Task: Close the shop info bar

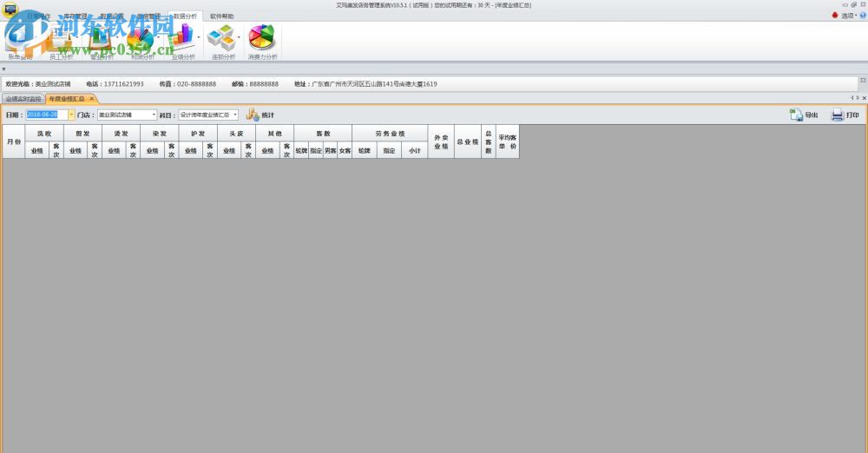Action: (863, 81)
